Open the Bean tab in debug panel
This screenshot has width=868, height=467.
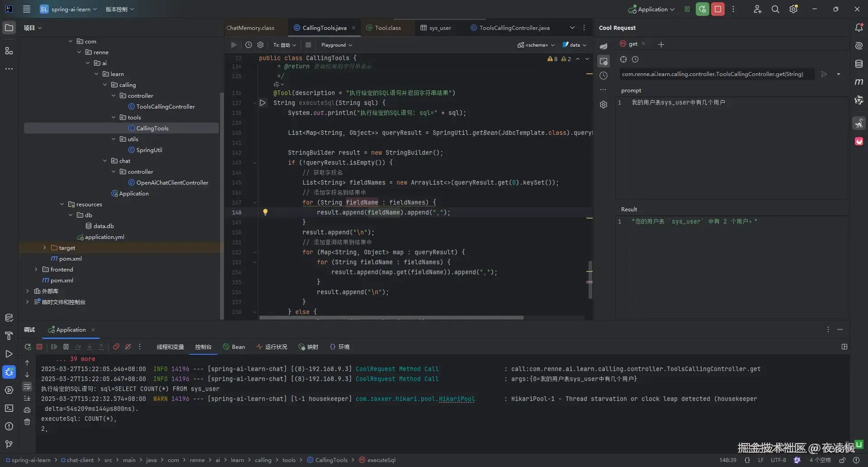point(234,347)
